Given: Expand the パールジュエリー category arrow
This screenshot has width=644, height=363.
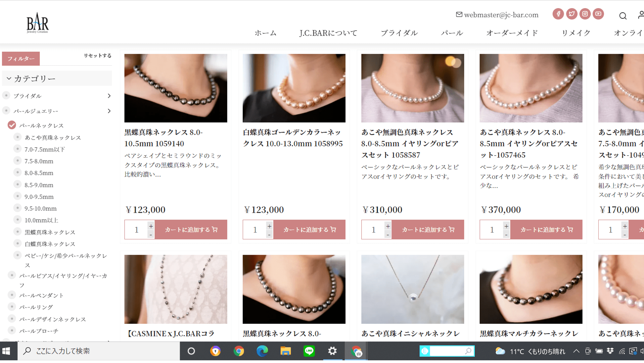Looking at the screenshot, I should click(x=109, y=111).
